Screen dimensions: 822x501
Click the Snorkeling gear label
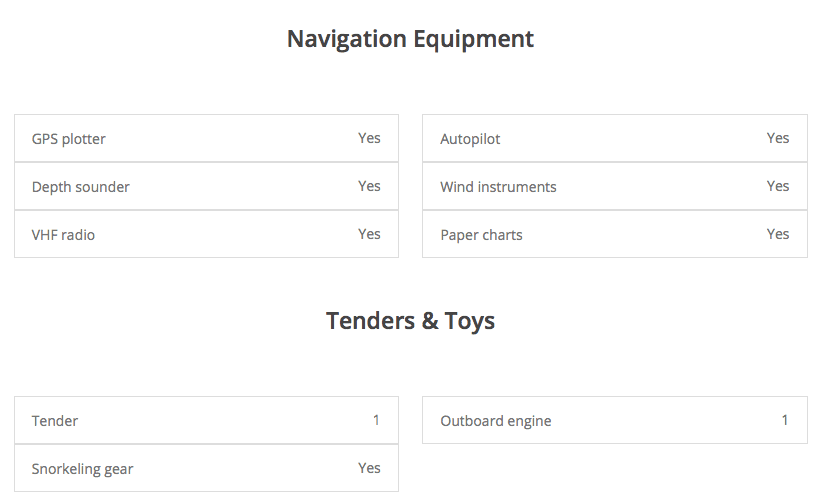pyautogui.click(x=82, y=469)
